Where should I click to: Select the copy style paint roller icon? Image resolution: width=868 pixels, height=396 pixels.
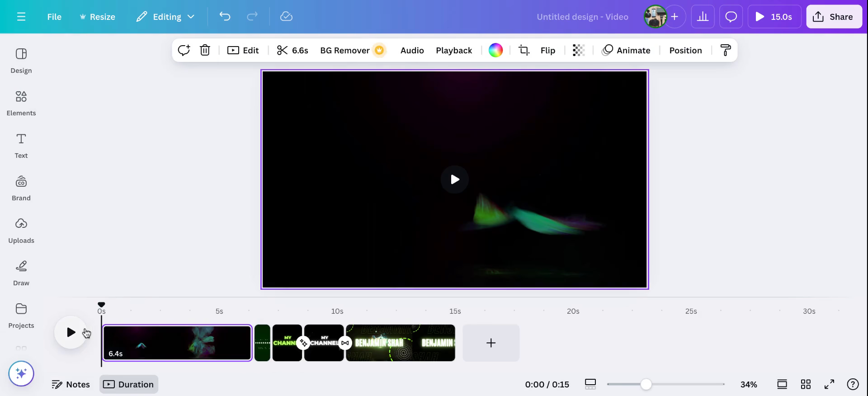click(x=725, y=50)
